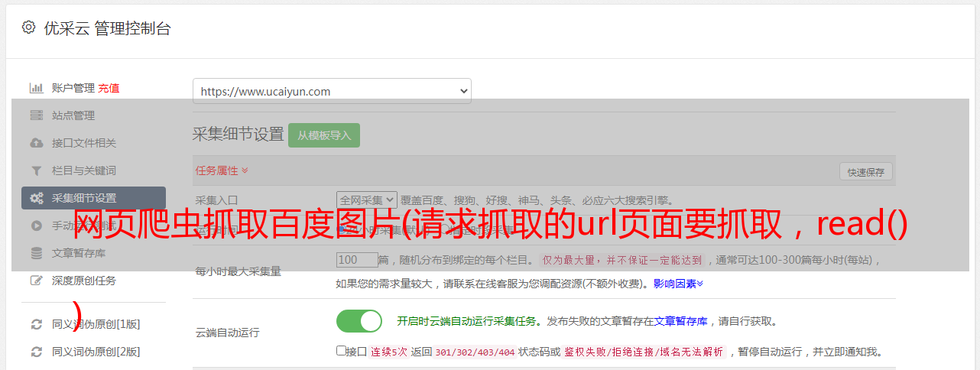The width and height of the screenshot is (980, 370).
Task: Collapse the 任务属性 section
Action: 222,170
